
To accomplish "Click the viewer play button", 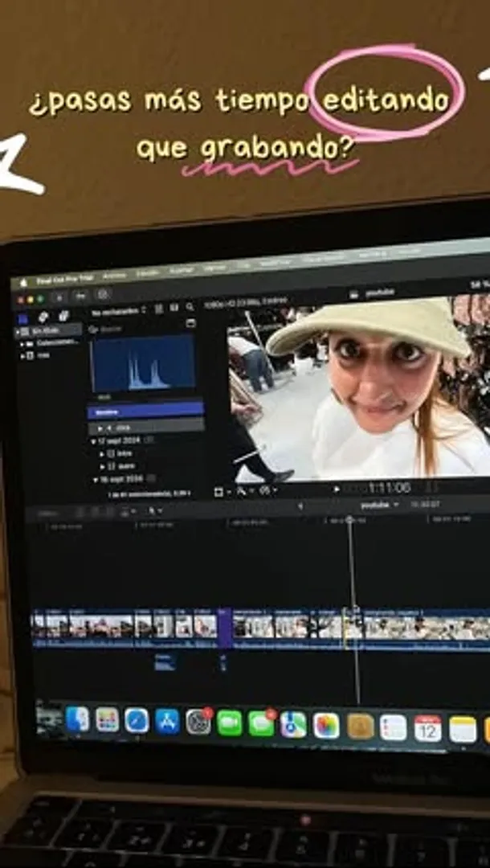I will (337, 489).
